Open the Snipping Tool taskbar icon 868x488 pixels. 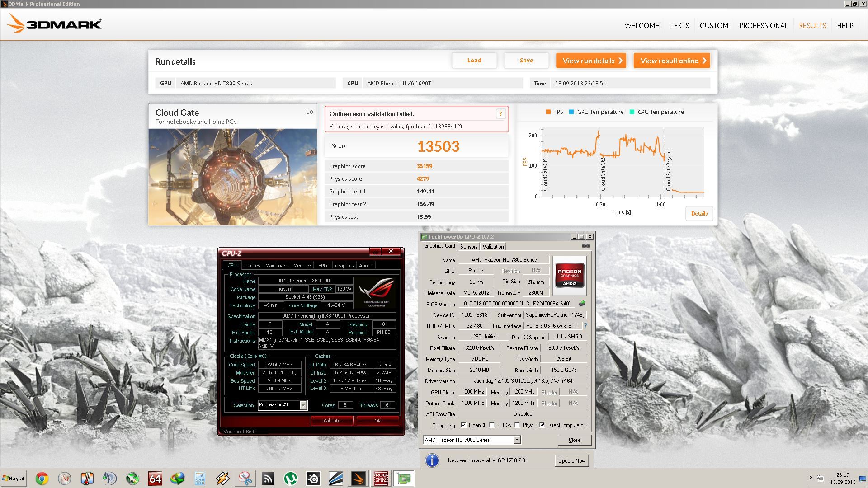click(245, 479)
